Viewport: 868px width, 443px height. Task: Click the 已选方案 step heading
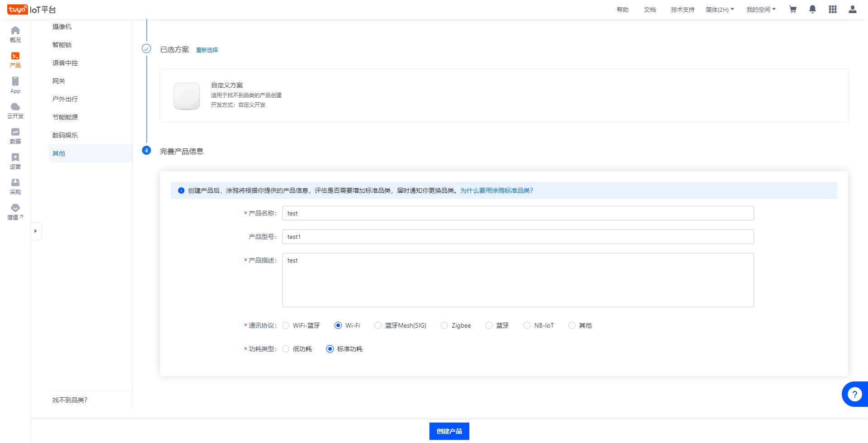(175, 49)
